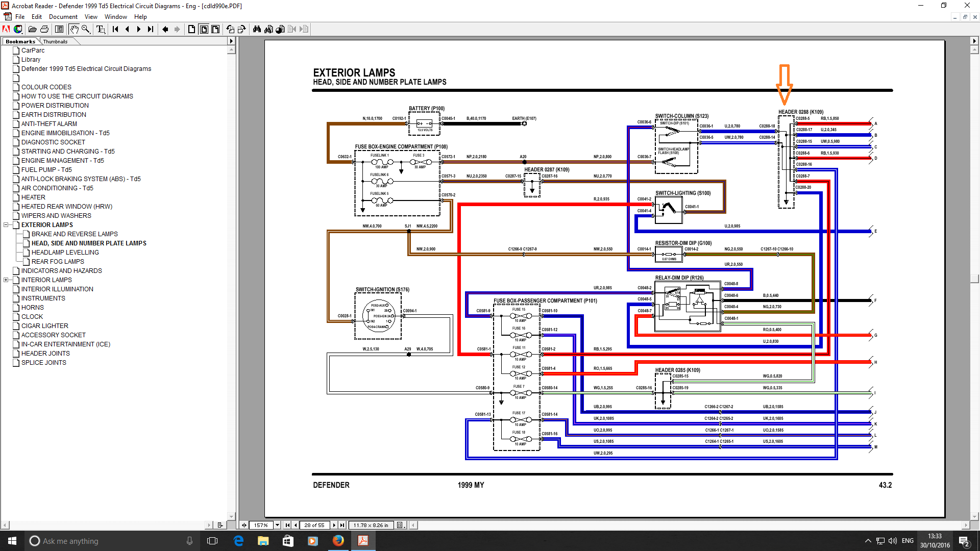
Task: Select the Zoom In magnifier tool
Action: 86,29
